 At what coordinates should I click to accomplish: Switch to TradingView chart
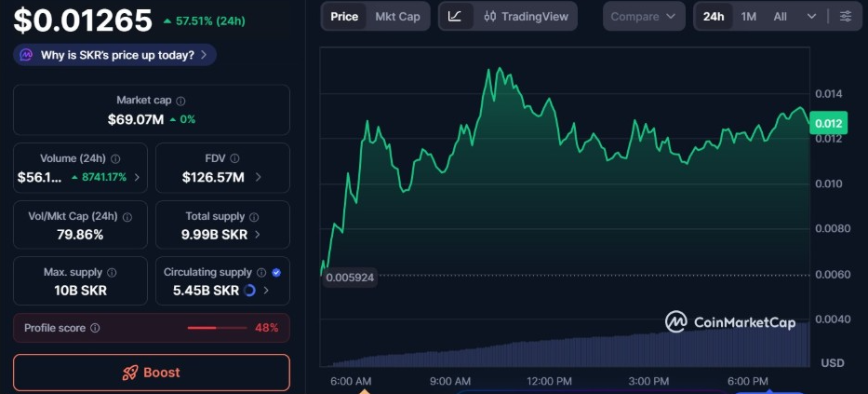tap(526, 17)
